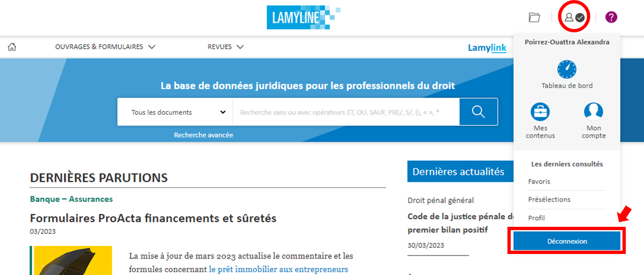Select Profil in the user menu
Image resolution: width=644 pixels, height=275 pixels.
click(536, 218)
